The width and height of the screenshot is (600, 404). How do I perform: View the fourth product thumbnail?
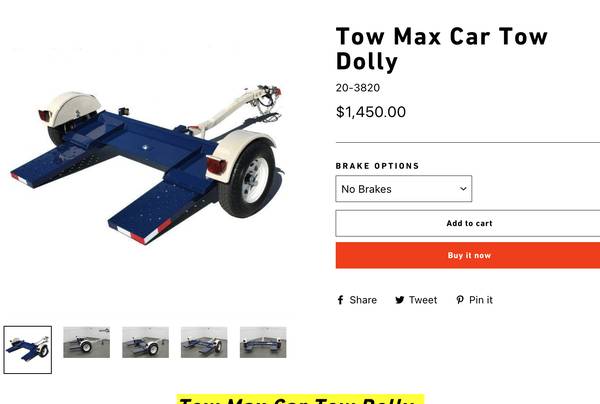tap(204, 342)
